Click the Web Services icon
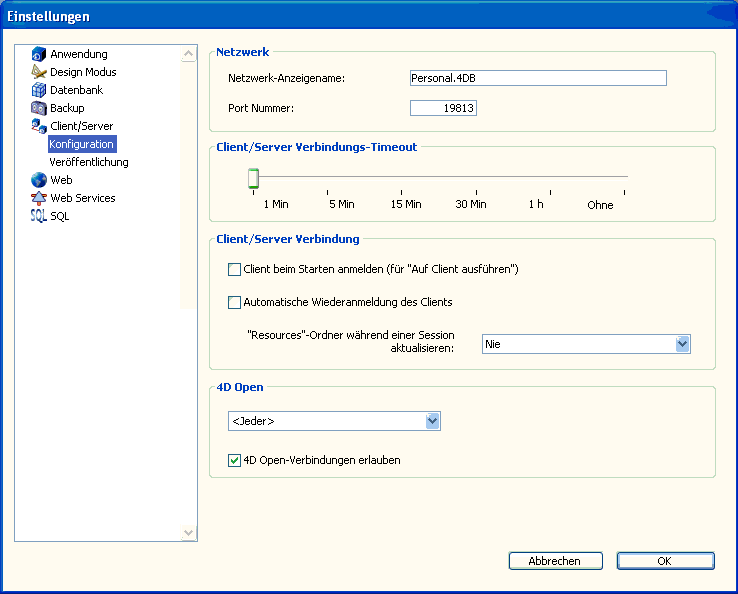The image size is (738, 594). click(x=39, y=198)
